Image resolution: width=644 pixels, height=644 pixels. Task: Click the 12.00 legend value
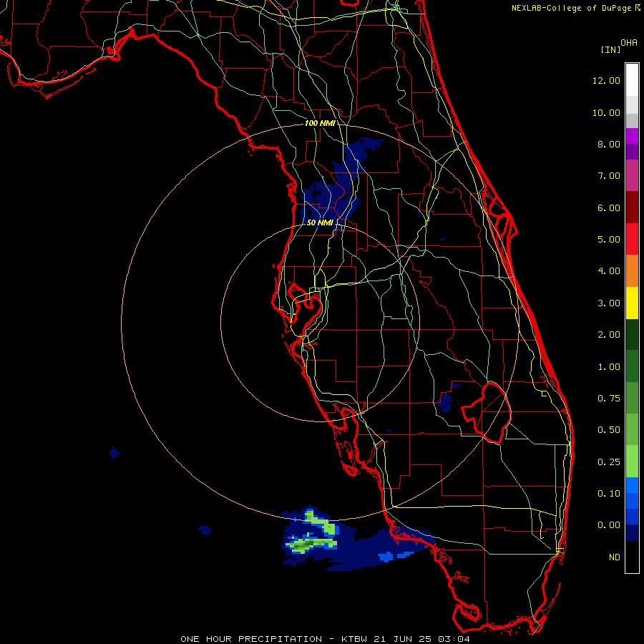(x=606, y=80)
